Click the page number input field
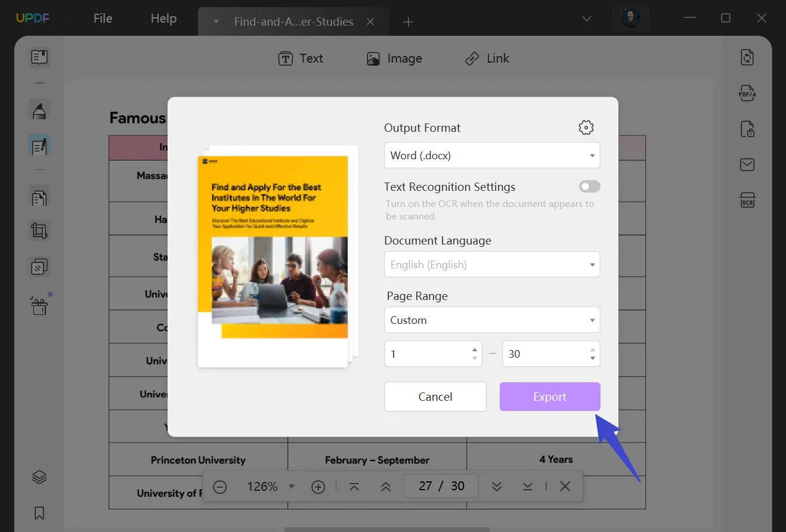Viewport: 786px width, 532px height. coord(441,485)
